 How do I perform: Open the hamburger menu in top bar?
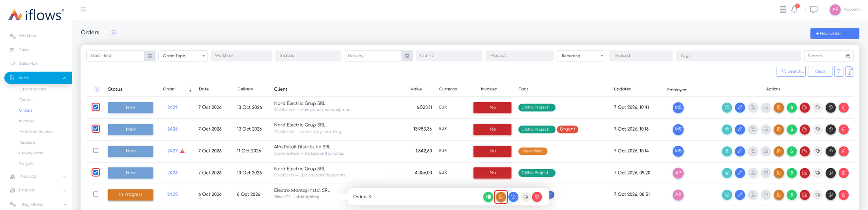click(x=83, y=9)
